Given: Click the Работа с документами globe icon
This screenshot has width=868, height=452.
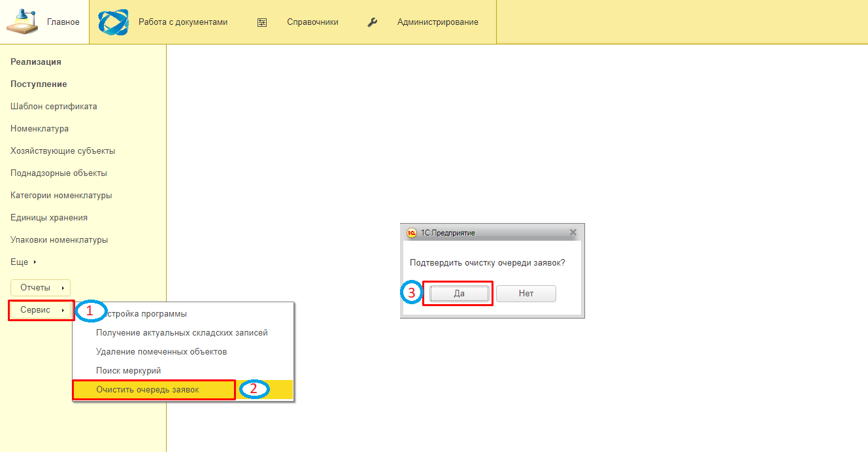Looking at the screenshot, I should 113,22.
